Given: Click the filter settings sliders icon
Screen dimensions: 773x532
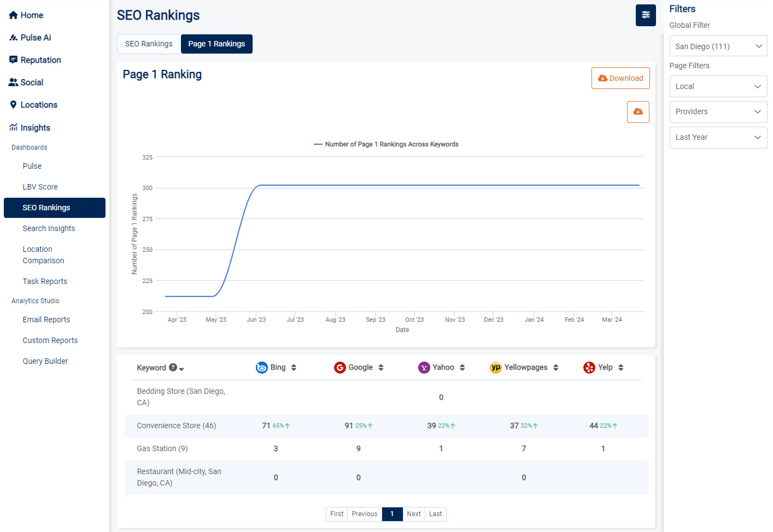Looking at the screenshot, I should pyautogui.click(x=645, y=15).
